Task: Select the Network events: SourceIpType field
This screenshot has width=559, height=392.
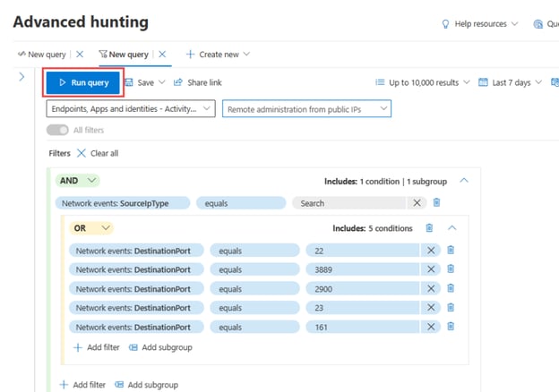Action: (123, 203)
